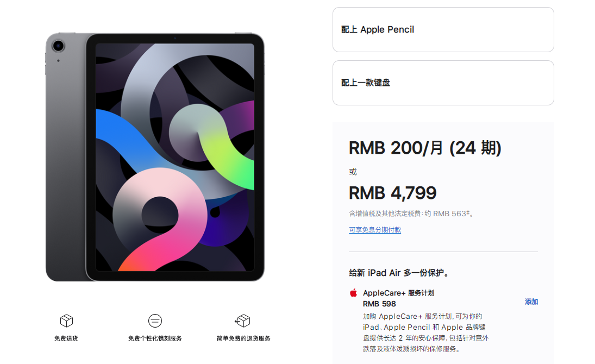Open the iPad Air product image
This screenshot has height=364, width=595.
click(x=155, y=157)
